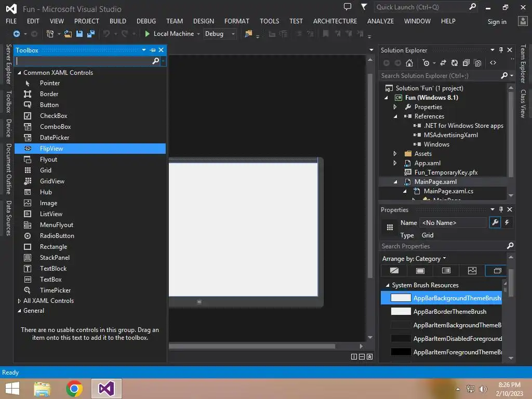Click the Refresh icon in Solution Explorer
The width and height of the screenshot is (532, 399).
point(454,63)
